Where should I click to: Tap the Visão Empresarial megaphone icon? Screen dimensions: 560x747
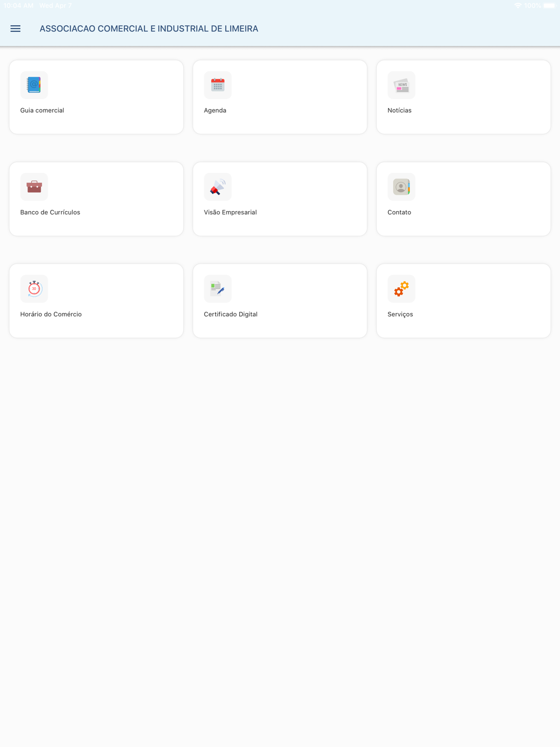point(218,187)
